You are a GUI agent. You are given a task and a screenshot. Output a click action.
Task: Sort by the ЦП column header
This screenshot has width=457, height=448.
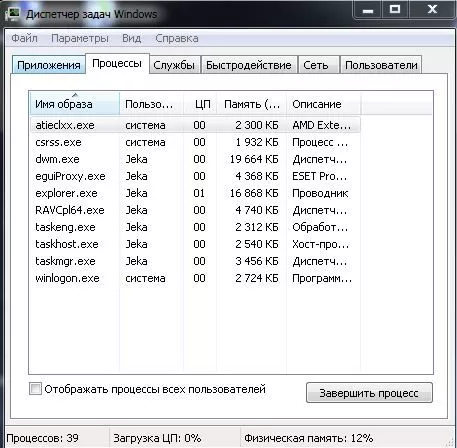[200, 104]
